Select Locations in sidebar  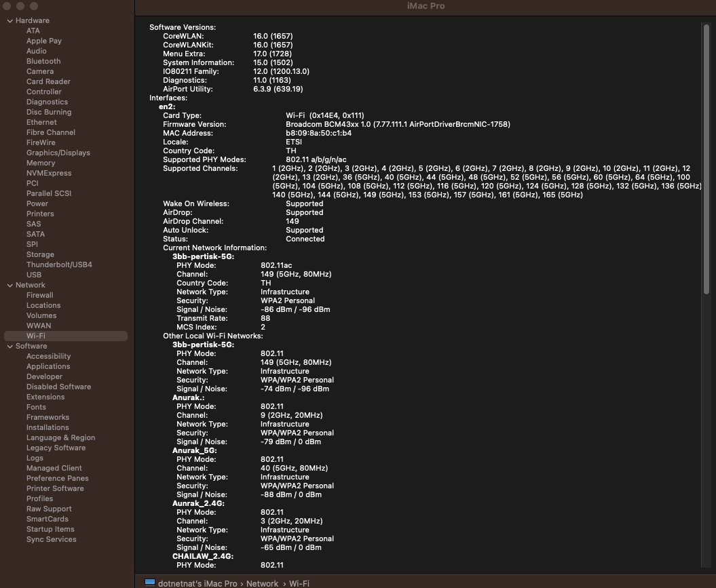[x=43, y=305]
